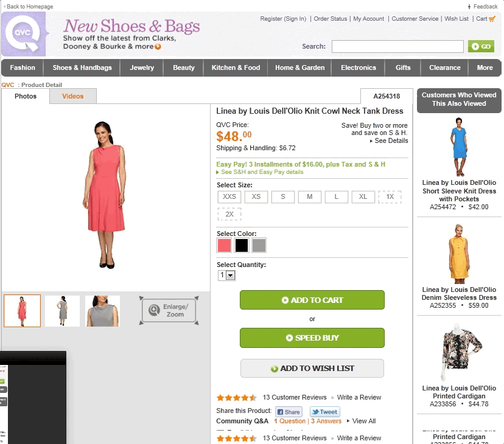
Task: Click ADD TO CART button
Action: pos(312,300)
